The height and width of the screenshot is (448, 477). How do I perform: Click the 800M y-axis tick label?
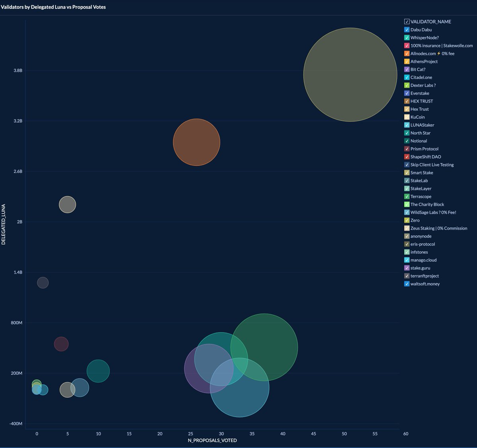tap(17, 323)
